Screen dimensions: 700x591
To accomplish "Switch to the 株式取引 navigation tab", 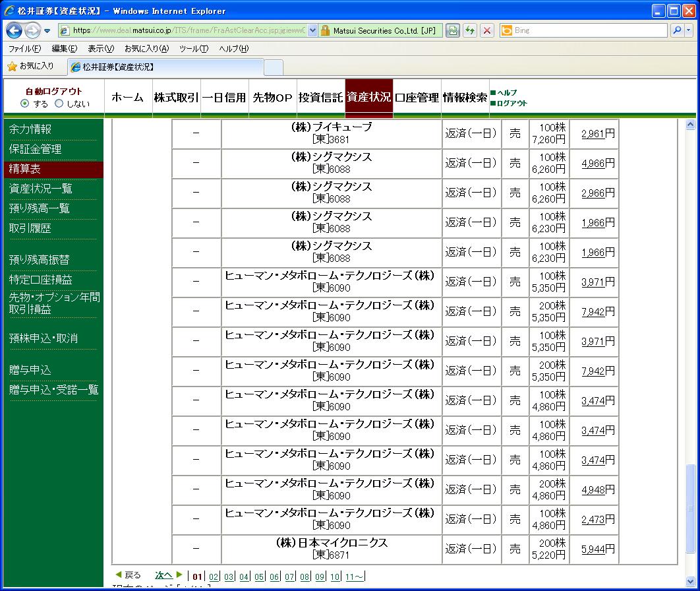I will [176, 98].
